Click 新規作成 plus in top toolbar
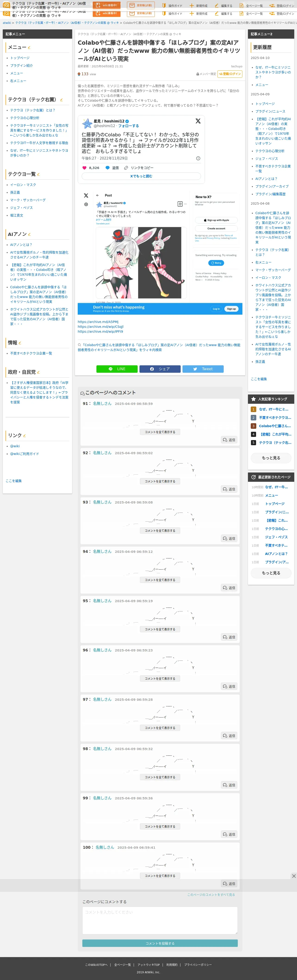The width and height of the screenshot is (297, 980). 198,6
